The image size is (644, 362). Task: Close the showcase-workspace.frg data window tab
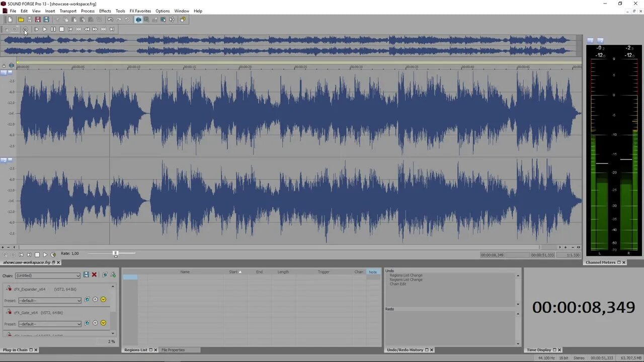click(58, 262)
